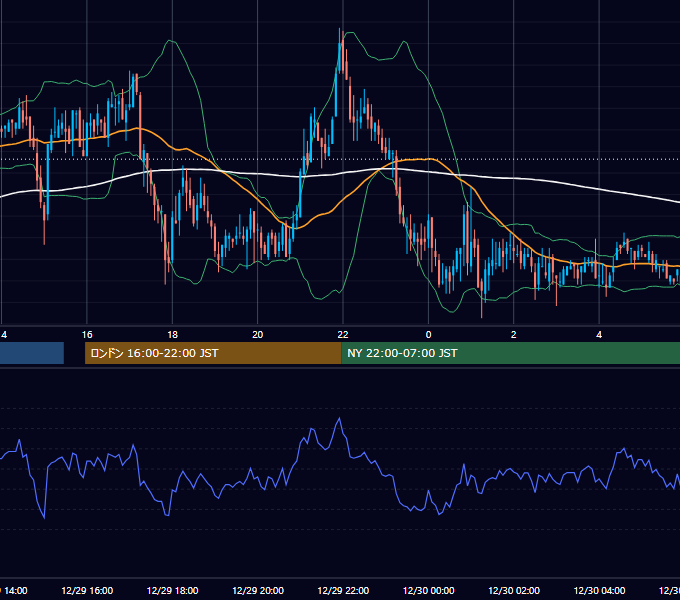Click the "12/29 16:00" date label
This screenshot has width=680, height=600.
point(87,591)
